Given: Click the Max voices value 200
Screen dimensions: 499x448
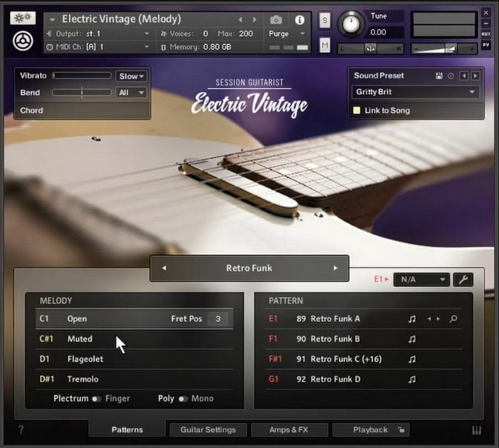Looking at the screenshot, I should (246, 34).
